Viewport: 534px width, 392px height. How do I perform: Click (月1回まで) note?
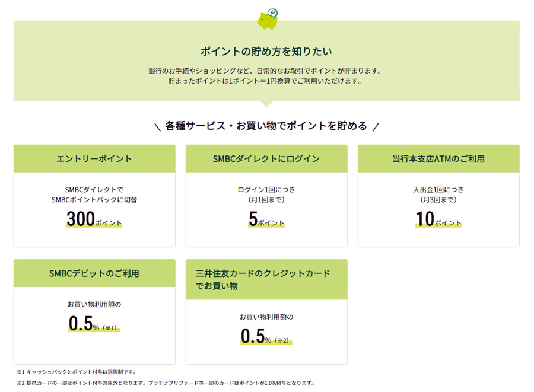pyautogui.click(x=266, y=200)
